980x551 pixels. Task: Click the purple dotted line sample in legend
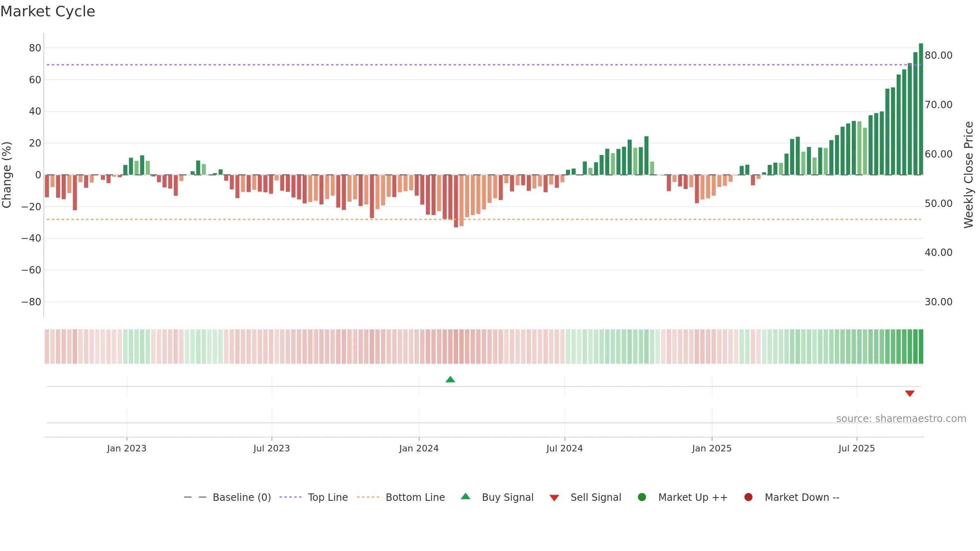pyautogui.click(x=290, y=497)
